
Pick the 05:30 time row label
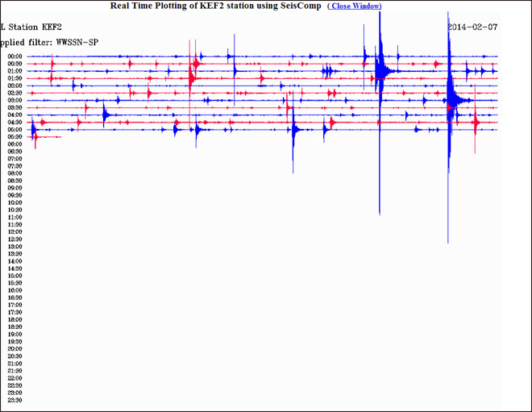pos(15,137)
